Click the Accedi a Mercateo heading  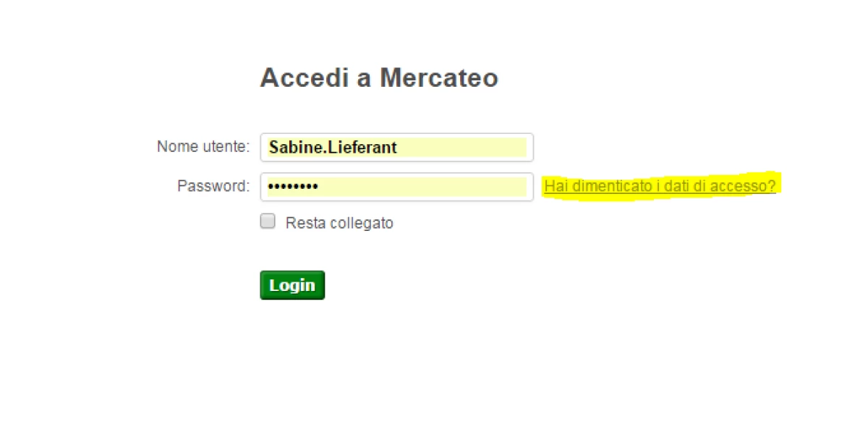click(379, 77)
